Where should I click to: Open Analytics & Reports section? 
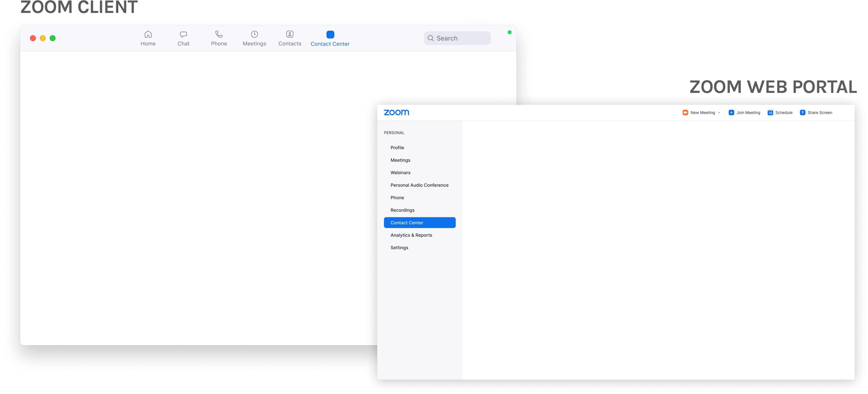(x=411, y=235)
